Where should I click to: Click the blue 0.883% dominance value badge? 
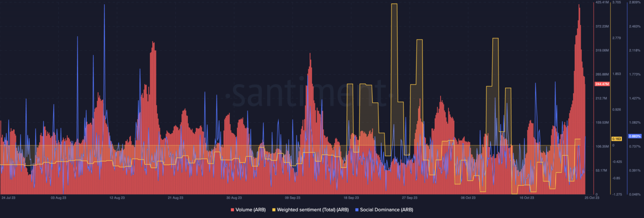635,136
